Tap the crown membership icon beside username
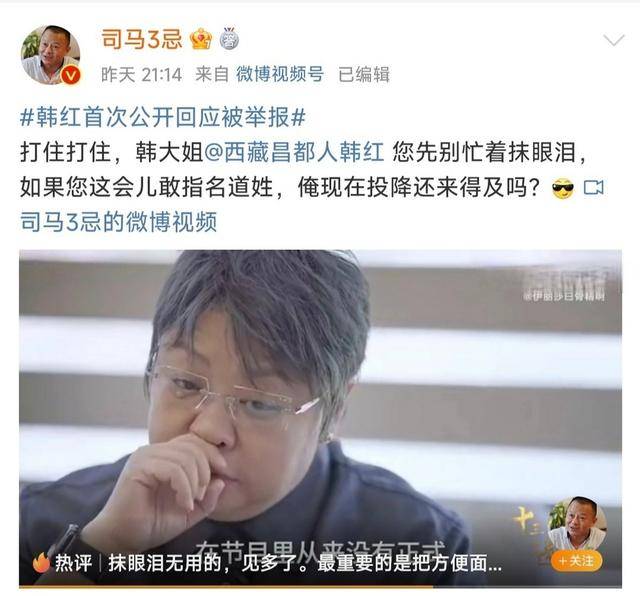Screen dimensions: 640x596 [x=201, y=39]
